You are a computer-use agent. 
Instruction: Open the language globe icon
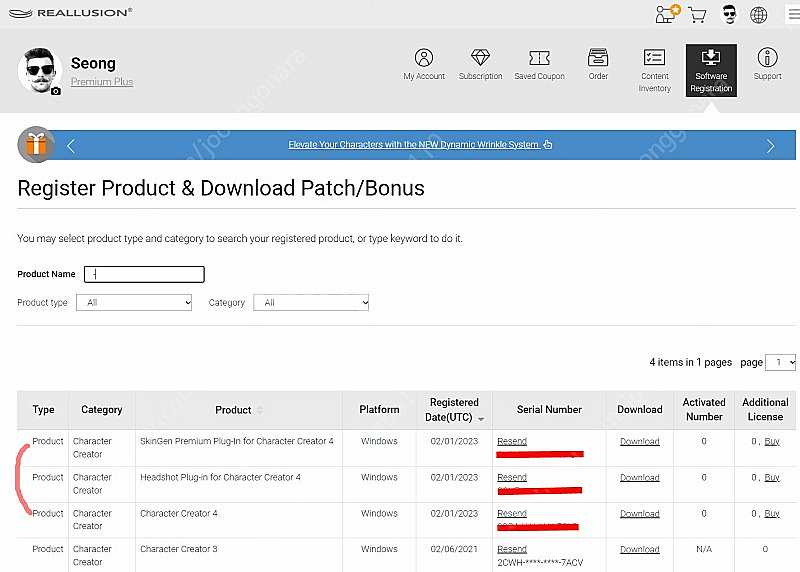click(x=759, y=15)
